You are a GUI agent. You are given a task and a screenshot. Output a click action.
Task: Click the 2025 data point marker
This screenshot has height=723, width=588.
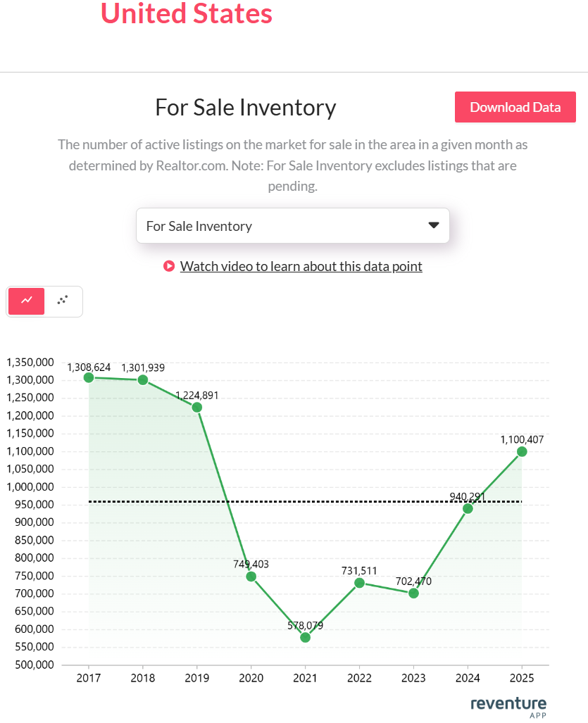click(x=522, y=451)
